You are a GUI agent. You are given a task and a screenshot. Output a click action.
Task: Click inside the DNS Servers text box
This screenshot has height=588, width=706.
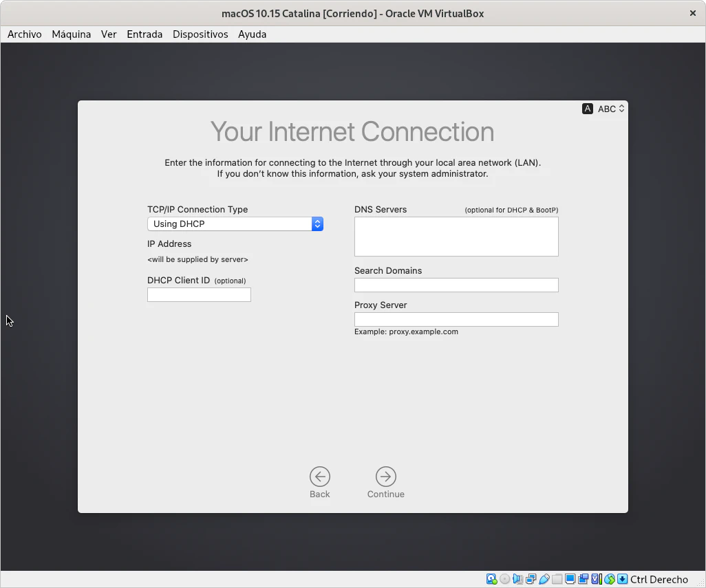pyautogui.click(x=456, y=237)
